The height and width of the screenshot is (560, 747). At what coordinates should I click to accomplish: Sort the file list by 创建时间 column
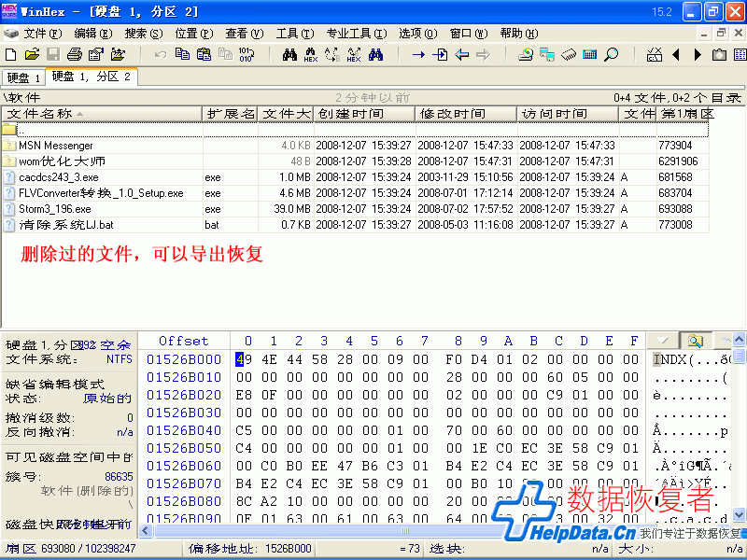click(364, 114)
